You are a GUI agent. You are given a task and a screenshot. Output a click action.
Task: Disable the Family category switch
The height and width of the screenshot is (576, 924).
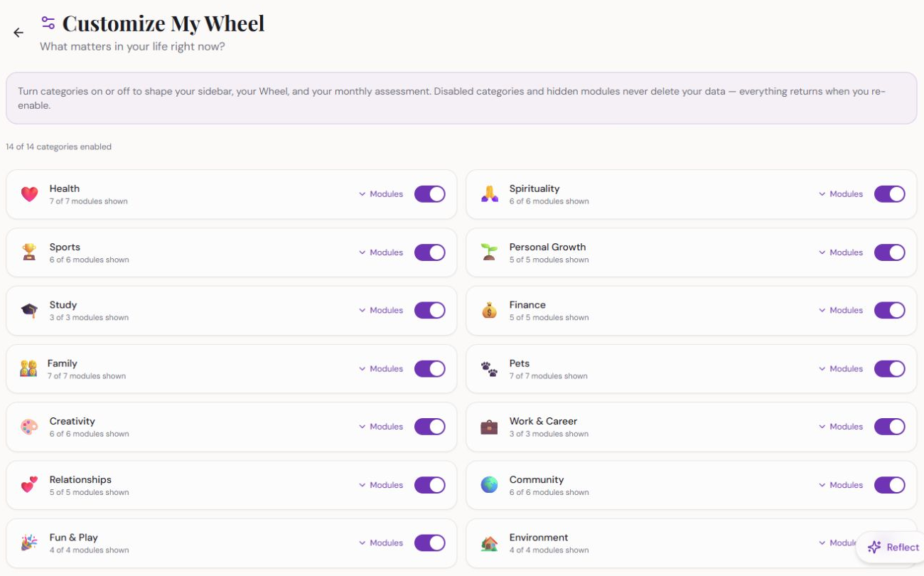[x=430, y=368]
